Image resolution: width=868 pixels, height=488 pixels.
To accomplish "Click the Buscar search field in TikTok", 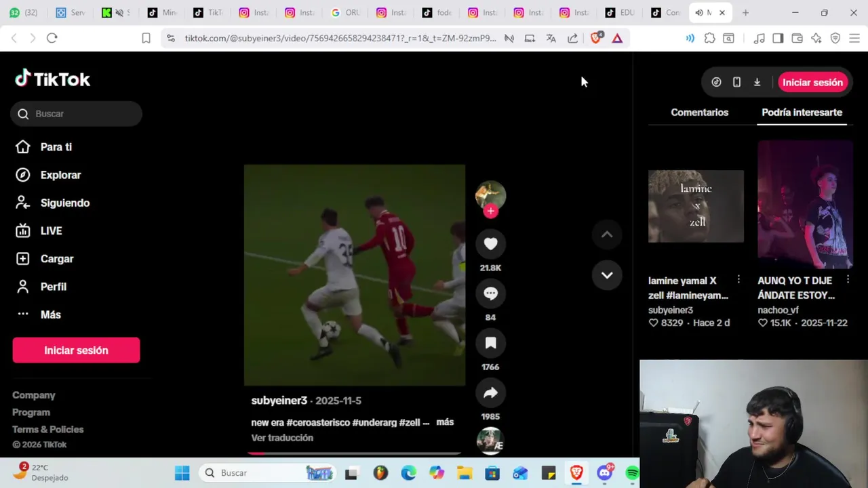I will click(x=76, y=114).
